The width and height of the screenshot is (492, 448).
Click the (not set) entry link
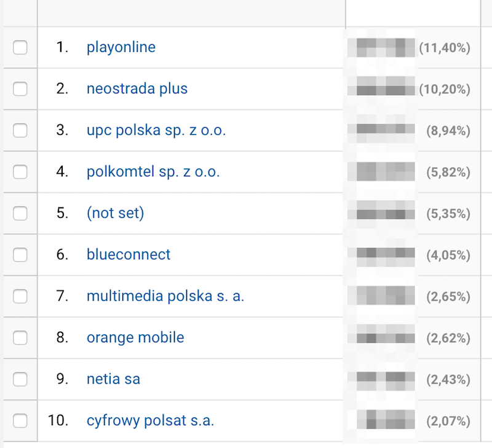coord(116,213)
